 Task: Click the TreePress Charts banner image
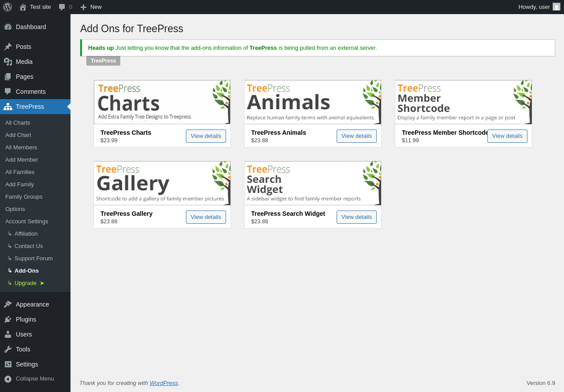pyautogui.click(x=162, y=102)
